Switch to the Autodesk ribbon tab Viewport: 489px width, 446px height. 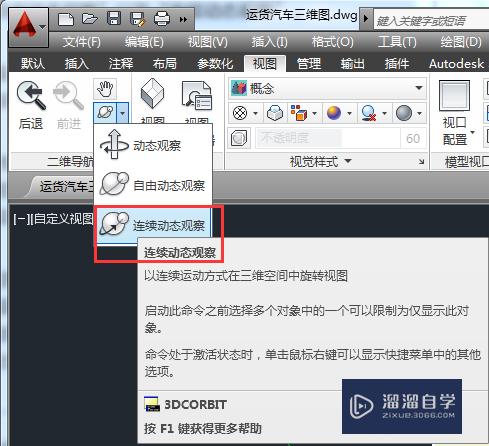(x=456, y=63)
